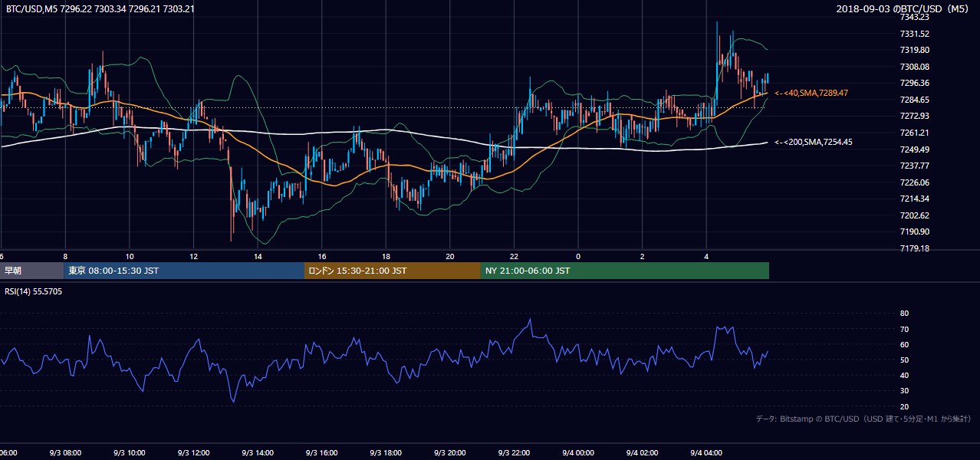Click the 9/4 00:00 time axis label
The image size is (980, 460).
pyautogui.click(x=577, y=453)
